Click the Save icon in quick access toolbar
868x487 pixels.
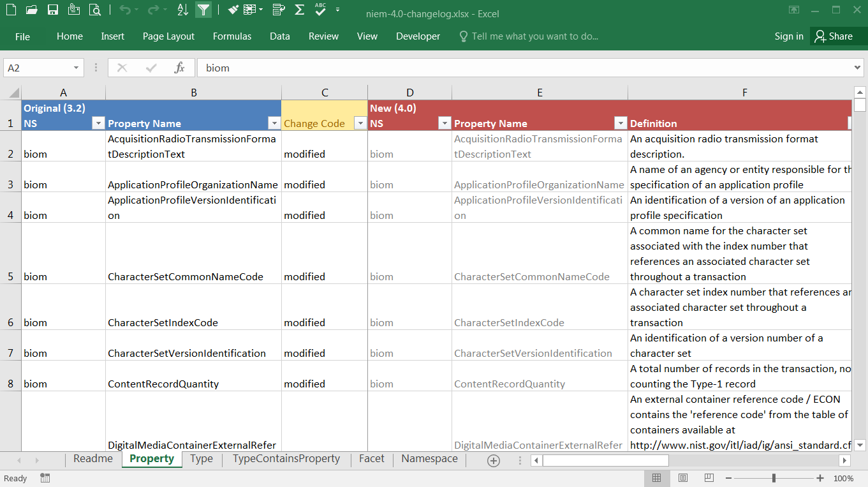(x=53, y=10)
